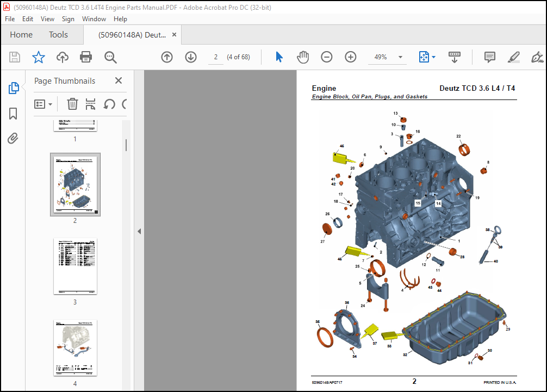
Task: Switch to the Home tab
Action: pos(21,35)
